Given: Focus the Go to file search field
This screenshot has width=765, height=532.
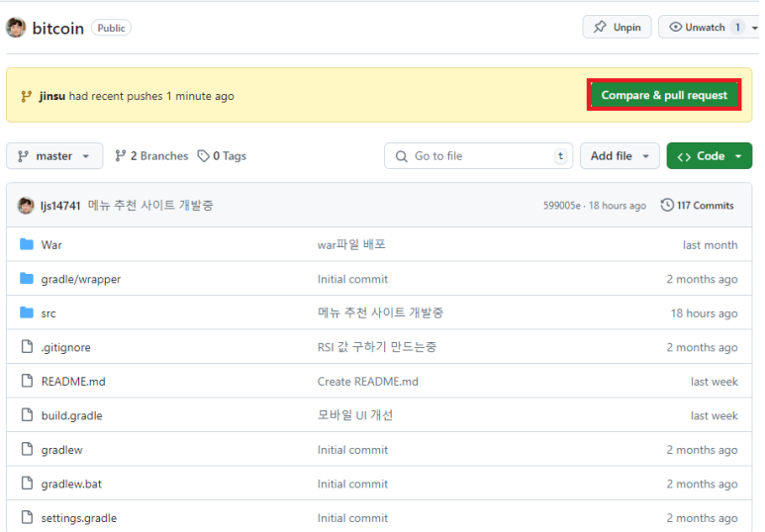Looking at the screenshot, I should tap(479, 156).
